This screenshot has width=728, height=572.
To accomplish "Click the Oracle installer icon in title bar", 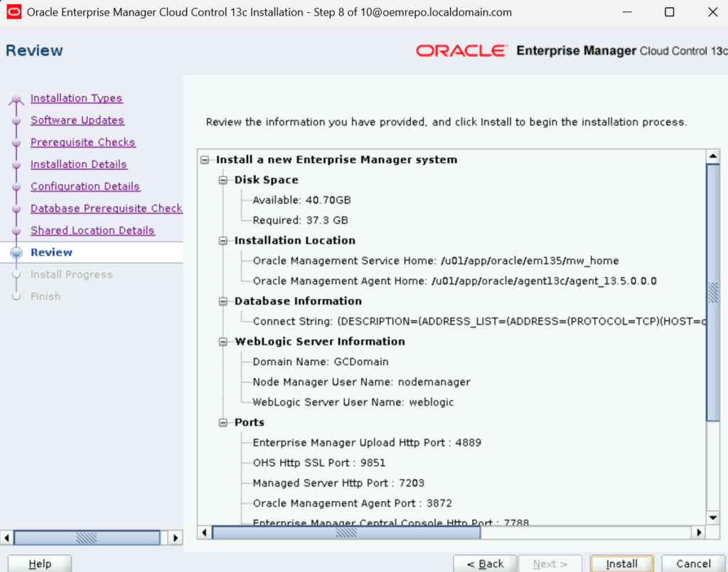I will [14, 12].
